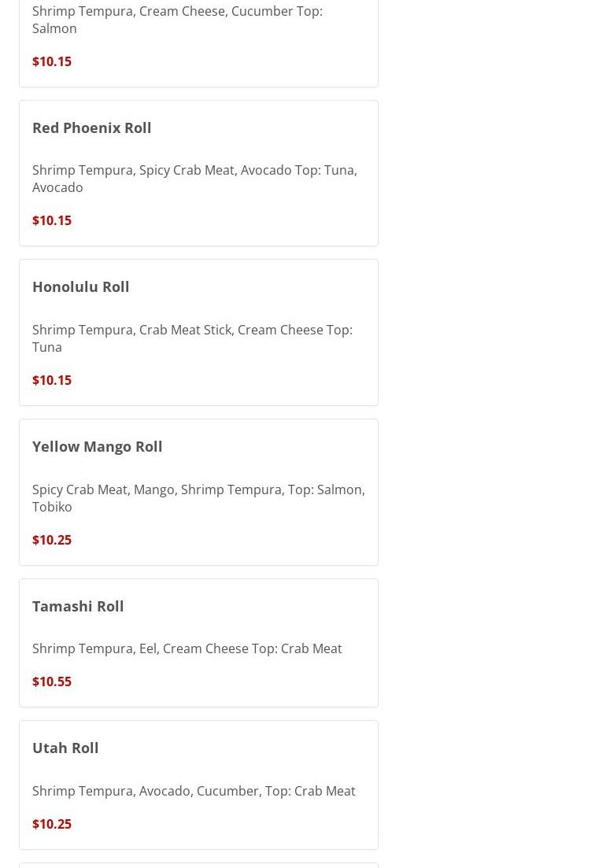This screenshot has width=606, height=868.
Task: Click the Tamashi Roll $10.55 price
Action: coord(52,681)
